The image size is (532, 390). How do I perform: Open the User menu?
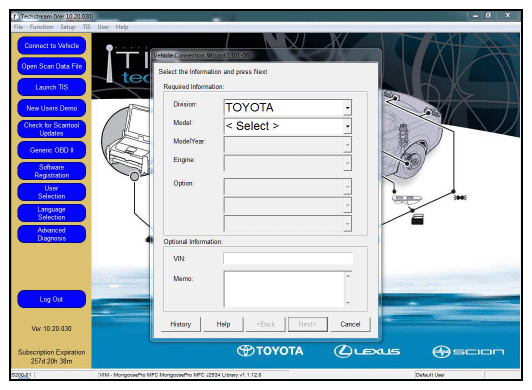coord(103,27)
